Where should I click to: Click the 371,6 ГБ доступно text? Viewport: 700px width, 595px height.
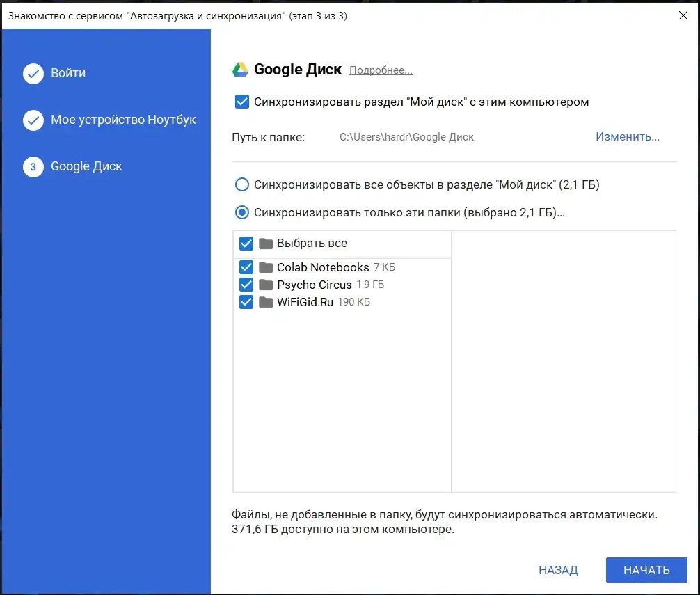[x=343, y=530]
